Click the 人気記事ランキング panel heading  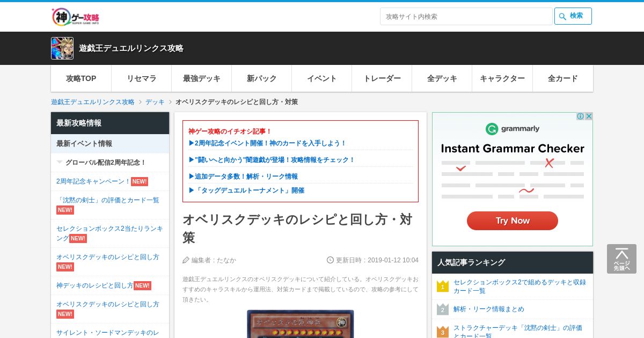click(x=513, y=262)
